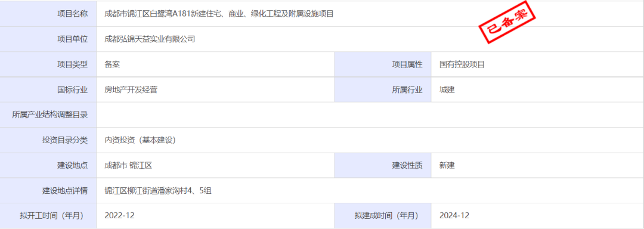Click the company name 成都泓锦天益实业有限公司
644x229 pixels.
150,39
